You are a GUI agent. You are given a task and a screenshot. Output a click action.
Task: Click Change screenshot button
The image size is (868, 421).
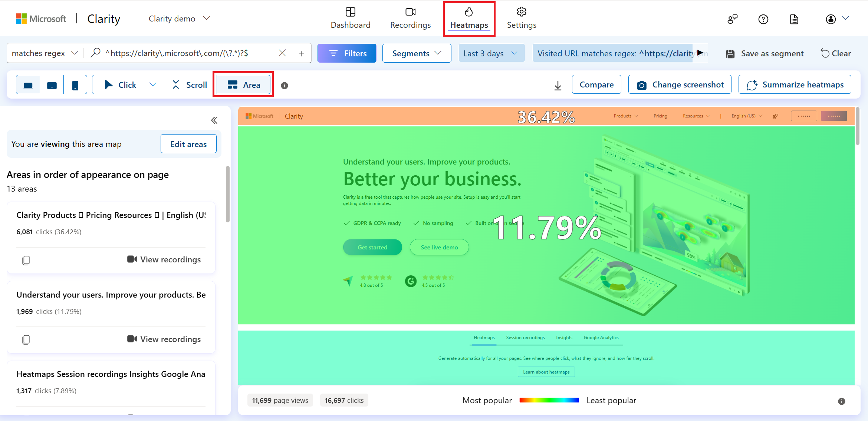(x=680, y=85)
